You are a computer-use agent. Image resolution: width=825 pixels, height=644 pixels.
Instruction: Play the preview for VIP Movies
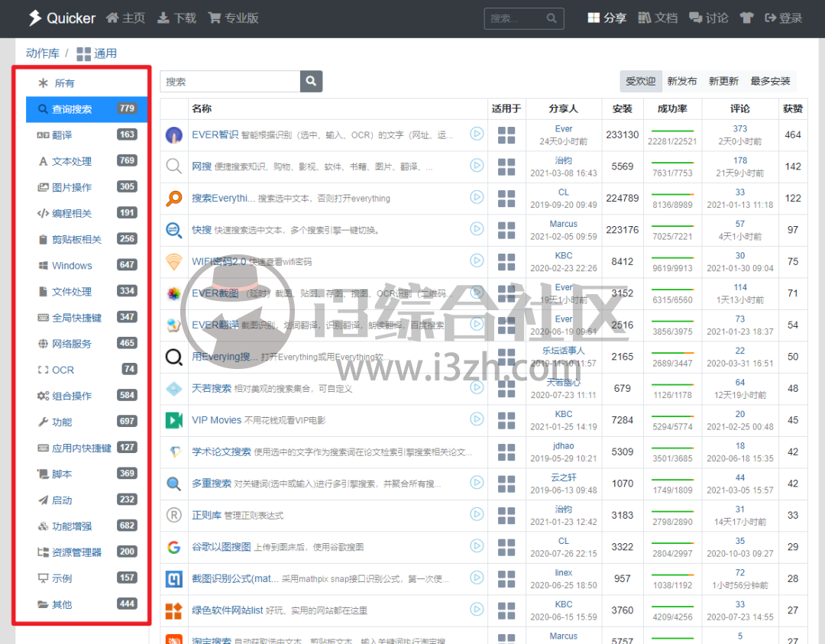(477, 419)
